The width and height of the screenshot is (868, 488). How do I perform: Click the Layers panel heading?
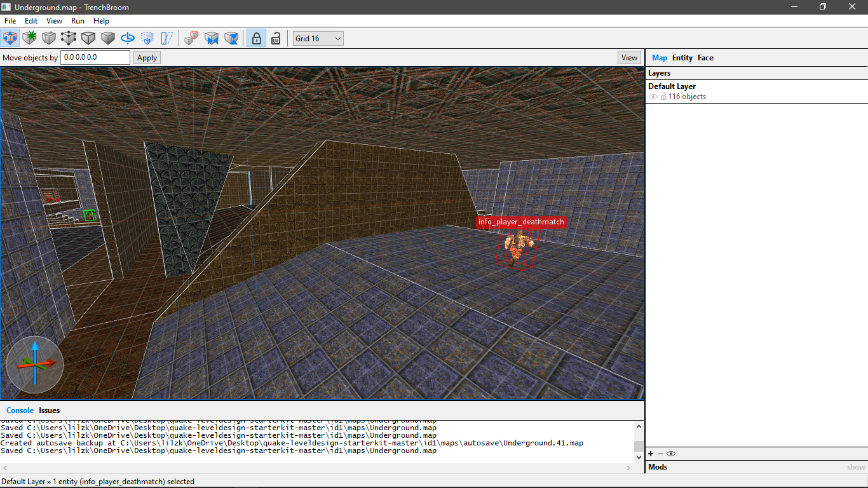pos(660,73)
